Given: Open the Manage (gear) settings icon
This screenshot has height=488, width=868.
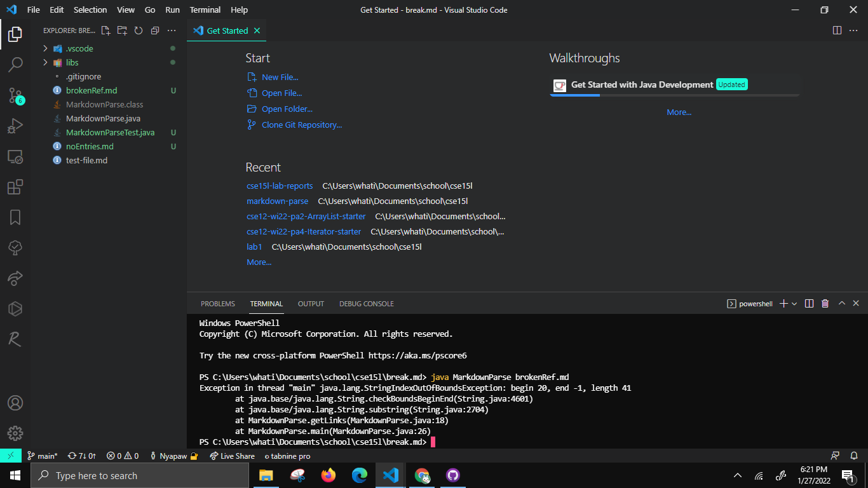Looking at the screenshot, I should [x=15, y=433].
